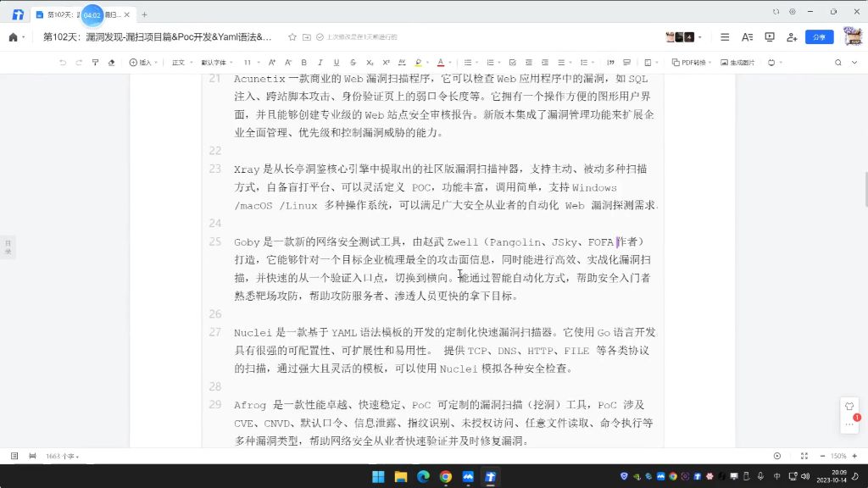Toggle superscript formatting
Image resolution: width=868 pixels, height=488 pixels.
[386, 63]
